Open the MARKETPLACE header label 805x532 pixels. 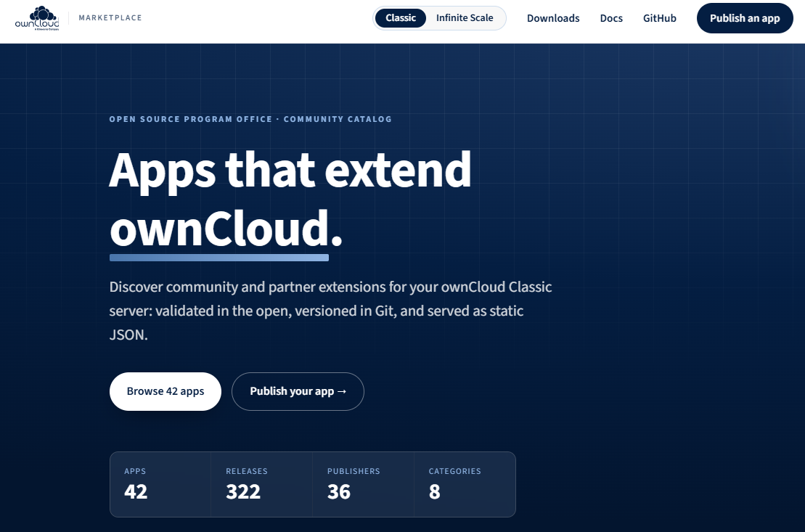tap(110, 17)
